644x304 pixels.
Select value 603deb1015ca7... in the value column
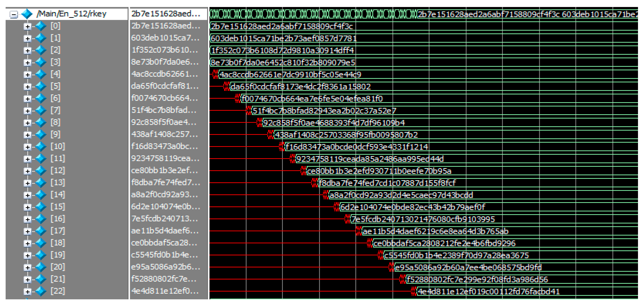[165, 38]
